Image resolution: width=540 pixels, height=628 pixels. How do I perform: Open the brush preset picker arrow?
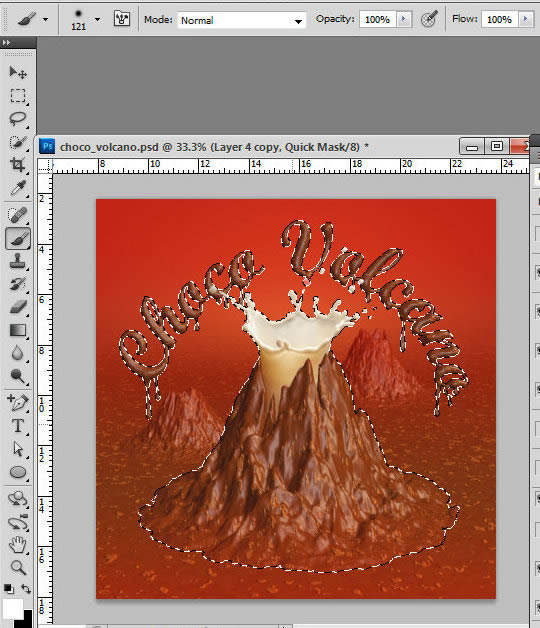point(97,19)
